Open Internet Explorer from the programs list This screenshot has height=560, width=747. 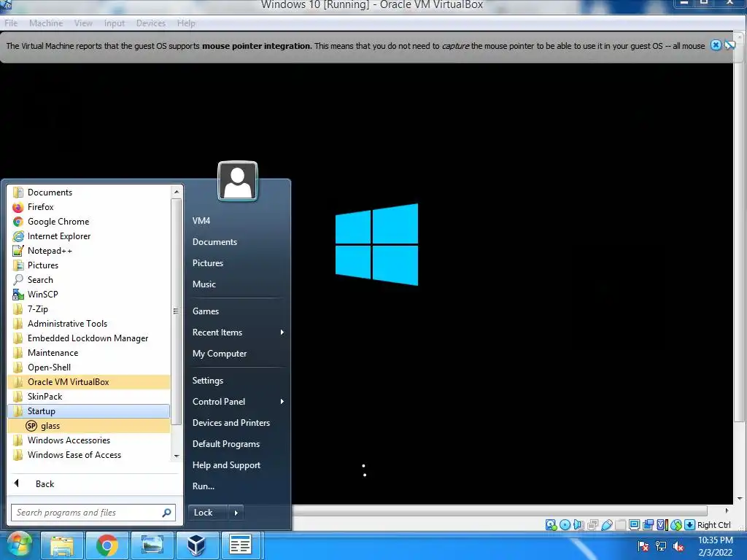[x=89, y=236]
